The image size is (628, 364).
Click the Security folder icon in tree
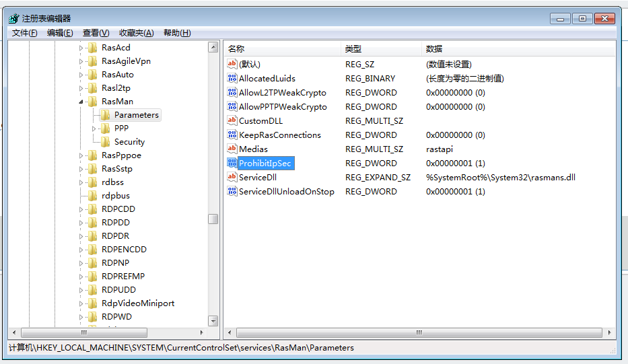(105, 141)
